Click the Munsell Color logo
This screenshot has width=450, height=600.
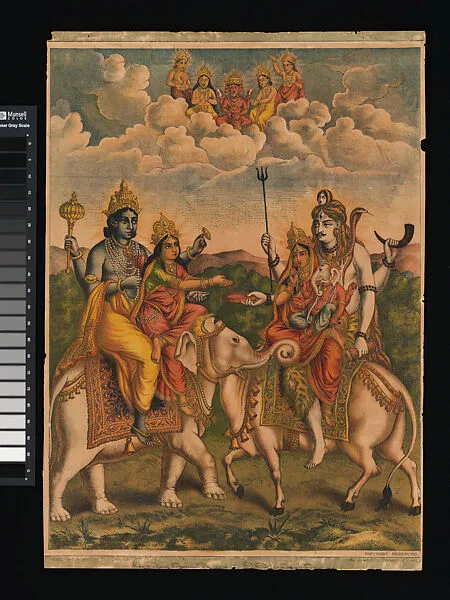pos(14,115)
